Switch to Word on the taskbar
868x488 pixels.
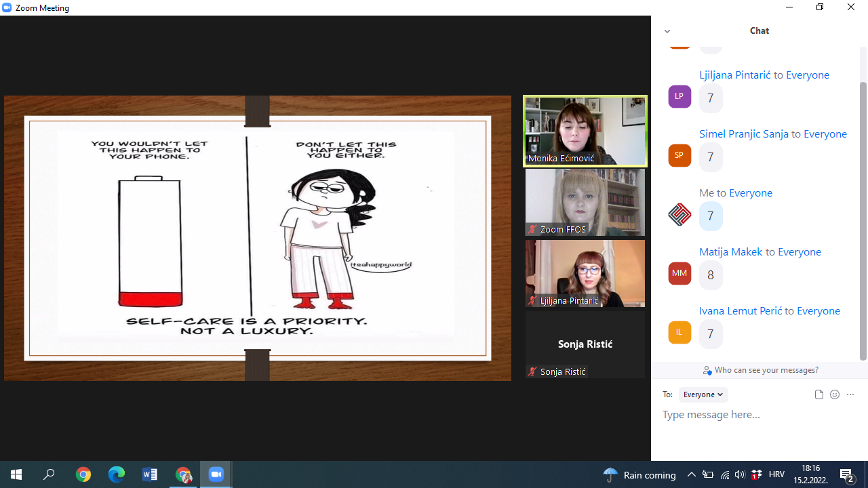coord(150,474)
